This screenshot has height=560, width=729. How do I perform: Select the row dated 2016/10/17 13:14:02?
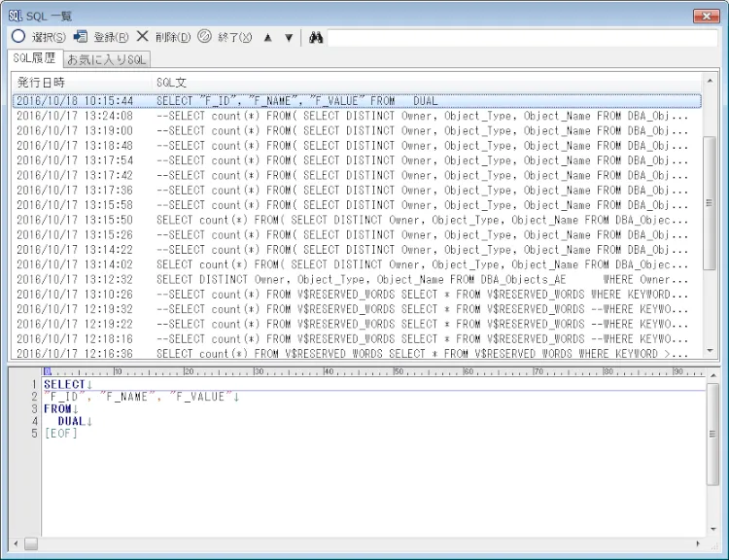[357, 264]
